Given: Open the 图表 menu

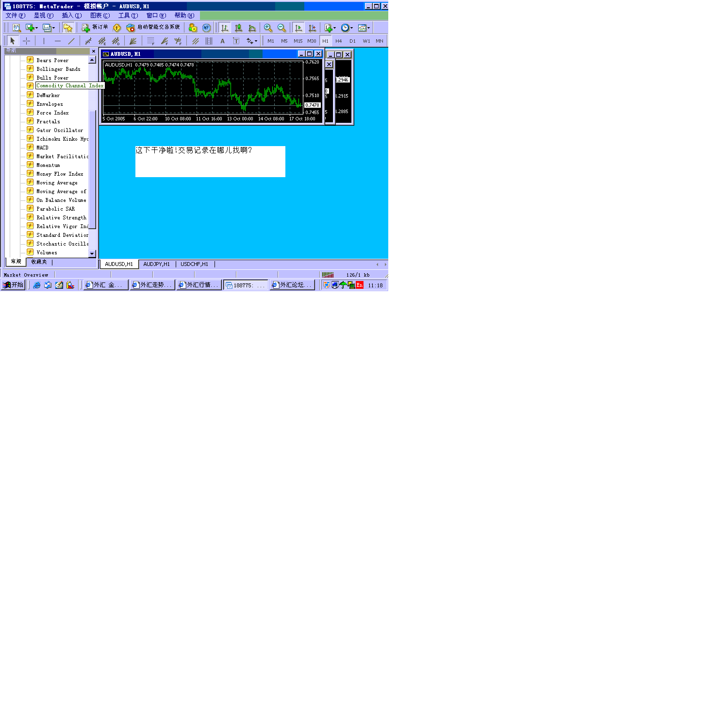Looking at the screenshot, I should [100, 16].
